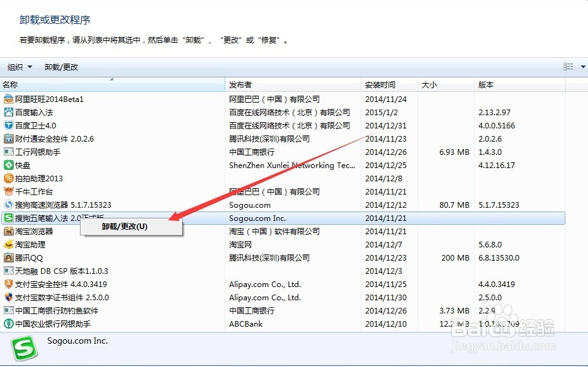Sort by the 名称 column header

(x=113, y=85)
